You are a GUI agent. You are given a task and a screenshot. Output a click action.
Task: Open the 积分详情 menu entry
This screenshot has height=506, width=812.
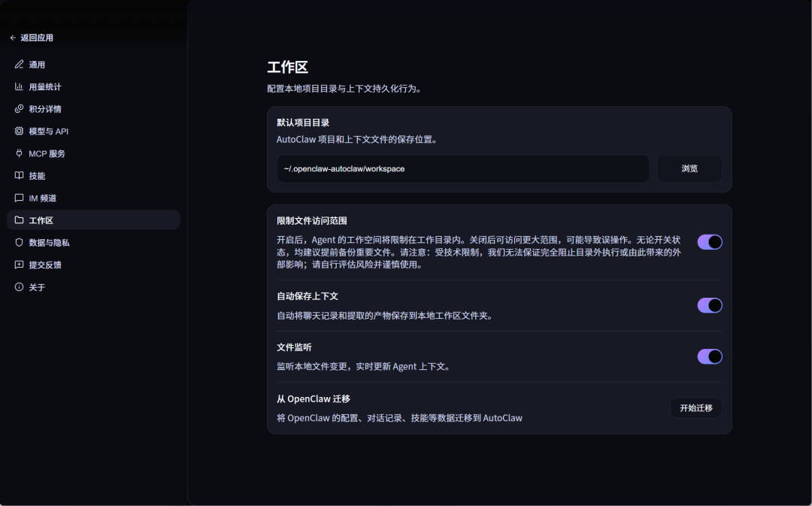pos(93,109)
